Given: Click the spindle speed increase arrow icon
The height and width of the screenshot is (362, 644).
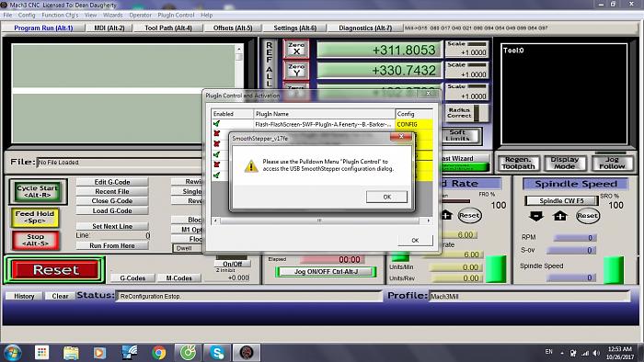Looking at the screenshot, I should tap(559, 216).
